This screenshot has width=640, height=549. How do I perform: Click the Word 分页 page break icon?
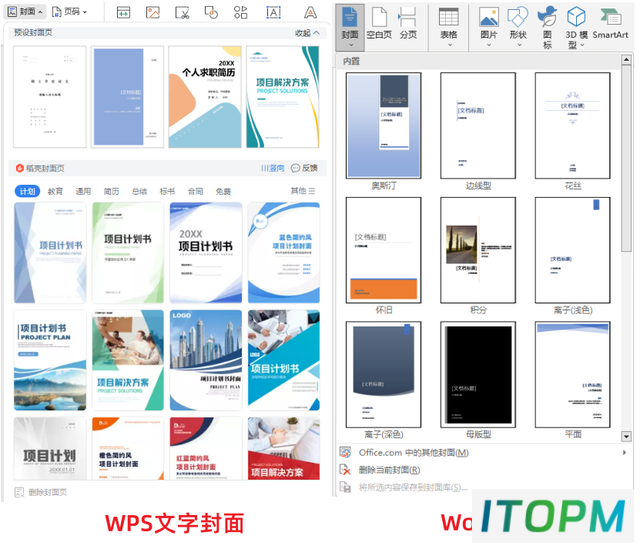point(408,24)
